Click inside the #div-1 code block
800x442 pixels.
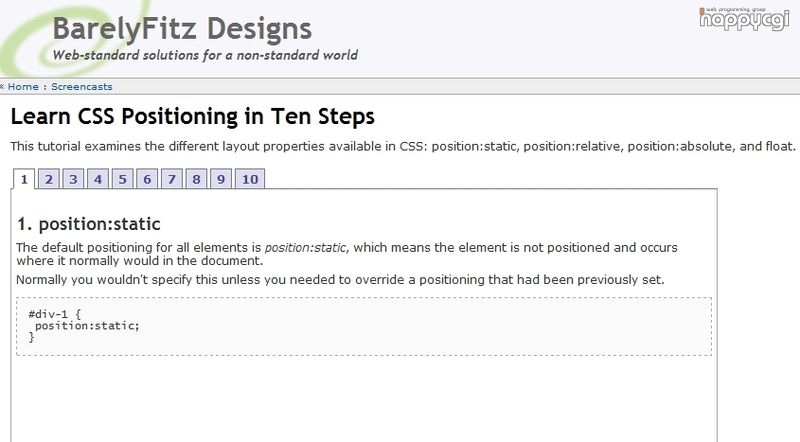click(364, 326)
